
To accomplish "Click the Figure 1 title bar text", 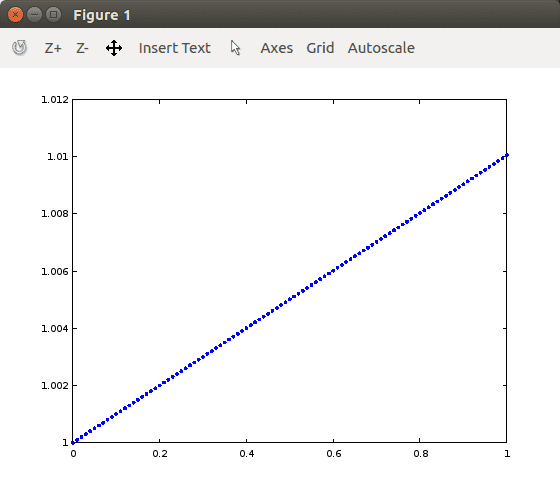I will pos(102,15).
